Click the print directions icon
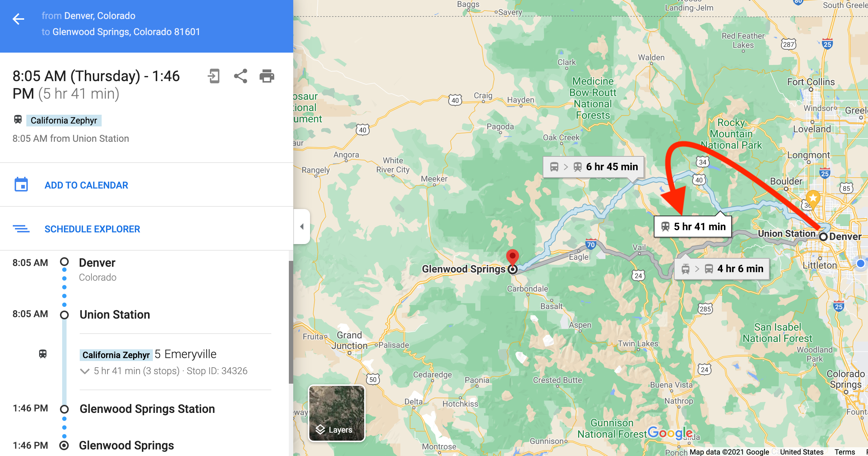The image size is (868, 456). coord(267,76)
